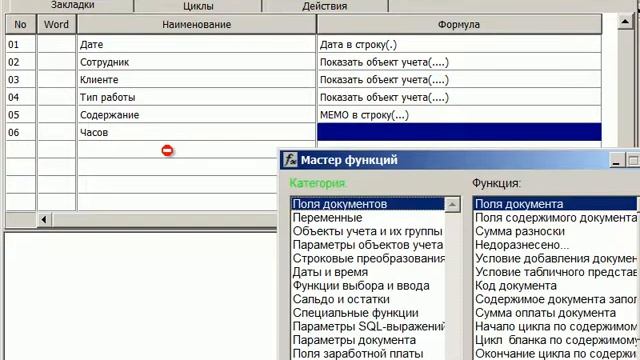Click the Word column header

[56, 24]
